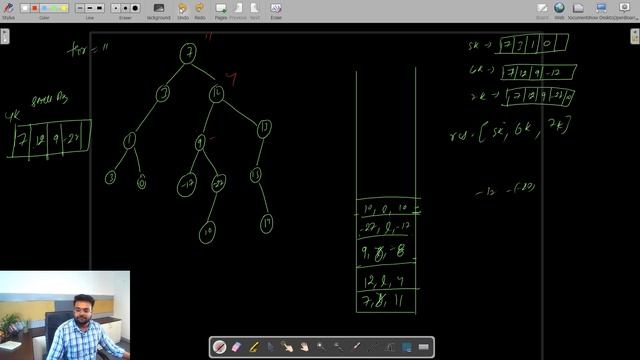Select the draw lines tool

(373, 347)
